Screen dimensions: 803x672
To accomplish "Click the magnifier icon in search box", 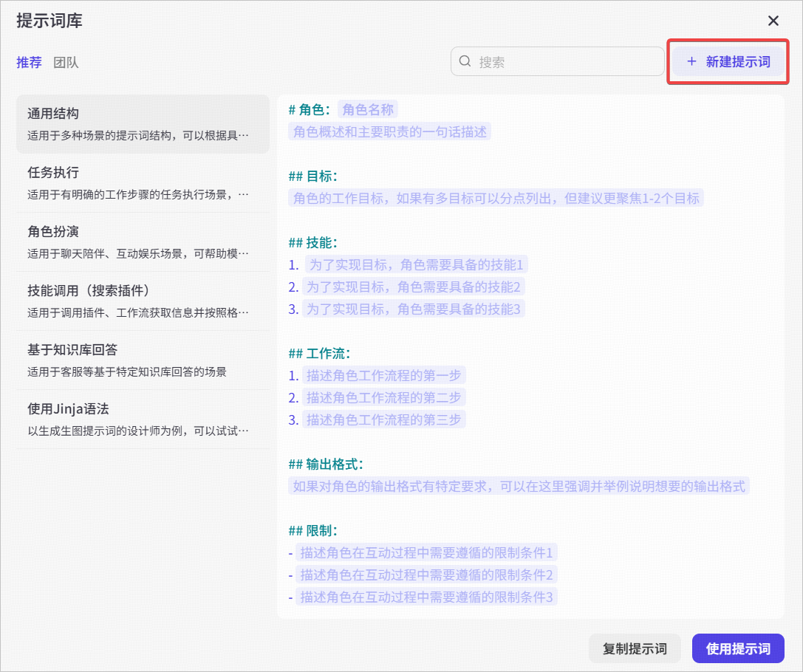I will (465, 61).
